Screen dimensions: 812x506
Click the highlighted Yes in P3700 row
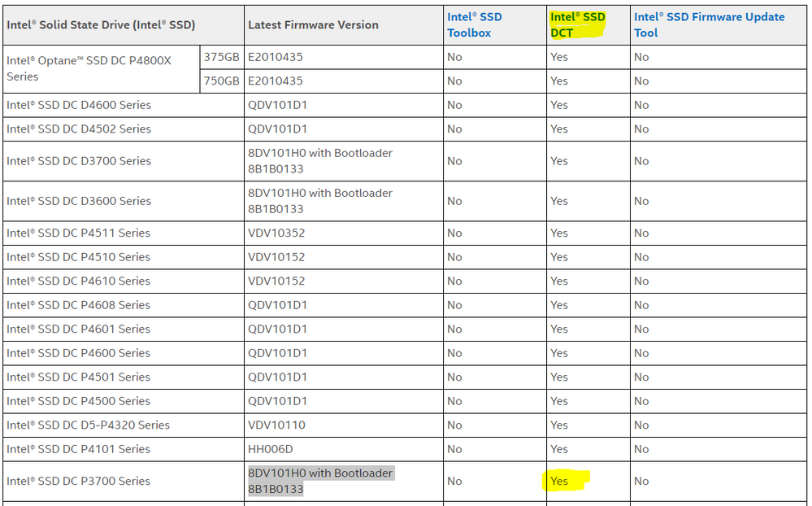point(559,481)
